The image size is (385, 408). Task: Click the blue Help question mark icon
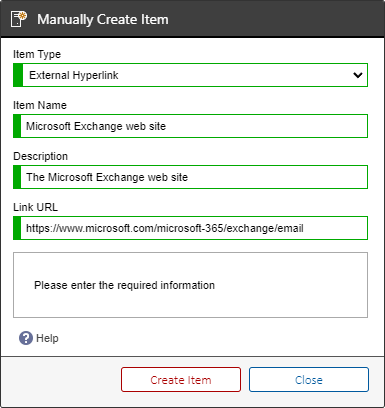coord(26,338)
